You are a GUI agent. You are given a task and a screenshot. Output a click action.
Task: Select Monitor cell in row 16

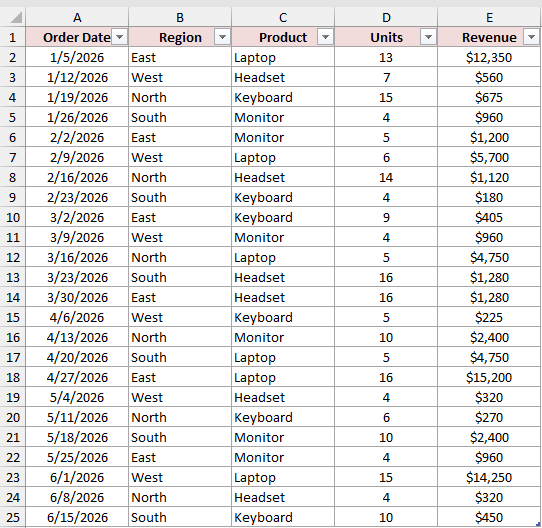click(x=283, y=337)
